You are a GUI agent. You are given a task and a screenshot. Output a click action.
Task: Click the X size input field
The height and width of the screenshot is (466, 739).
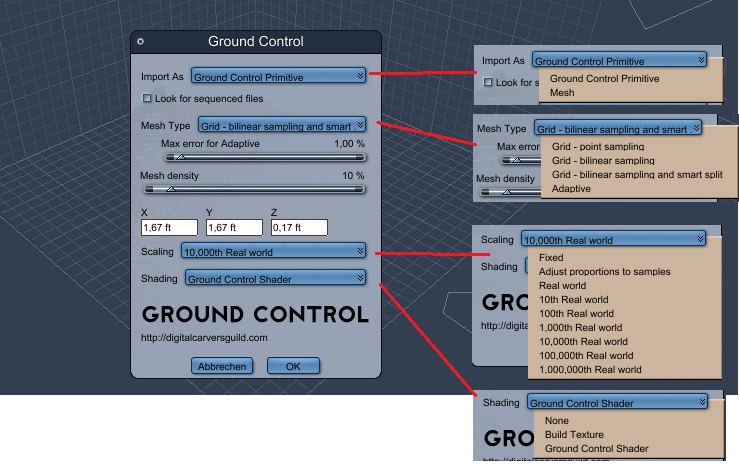point(169,228)
